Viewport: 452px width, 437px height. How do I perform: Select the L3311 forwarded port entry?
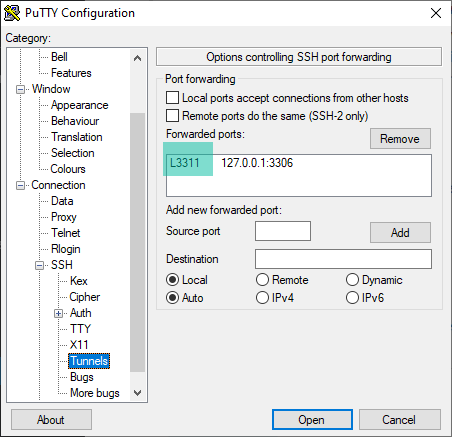click(185, 163)
